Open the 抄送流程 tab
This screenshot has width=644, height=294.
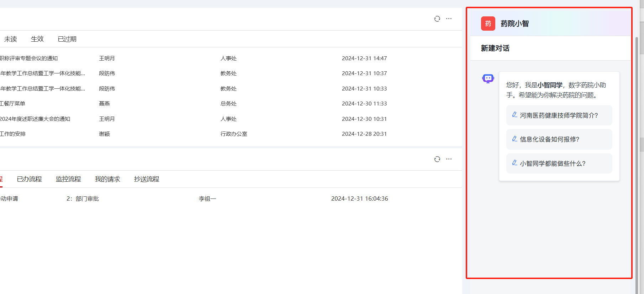click(147, 179)
